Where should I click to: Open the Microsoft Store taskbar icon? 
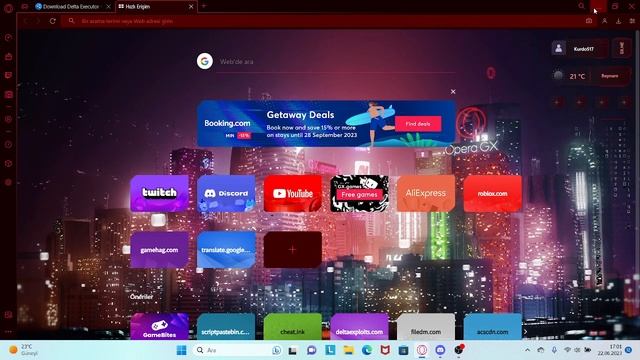[403, 350]
